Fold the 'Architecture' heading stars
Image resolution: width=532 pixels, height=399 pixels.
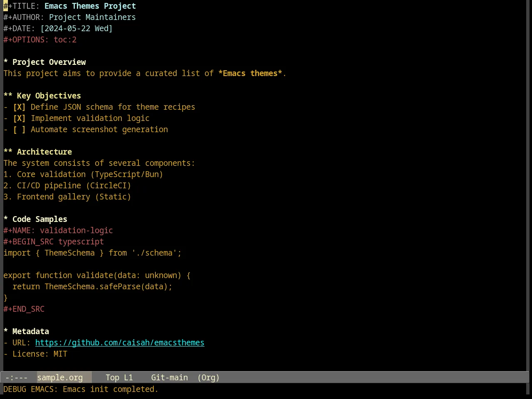pyautogui.click(x=8, y=152)
